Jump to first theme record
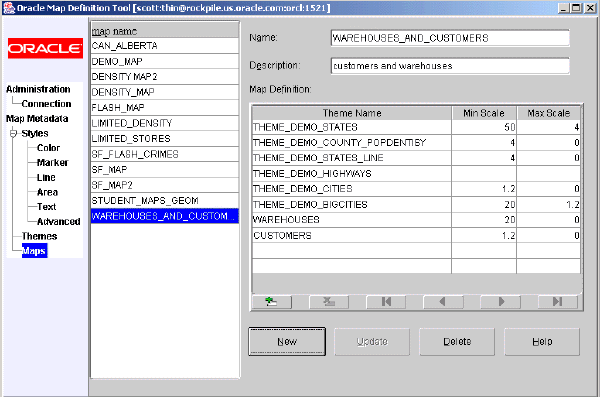The image size is (600, 397). pos(386,302)
